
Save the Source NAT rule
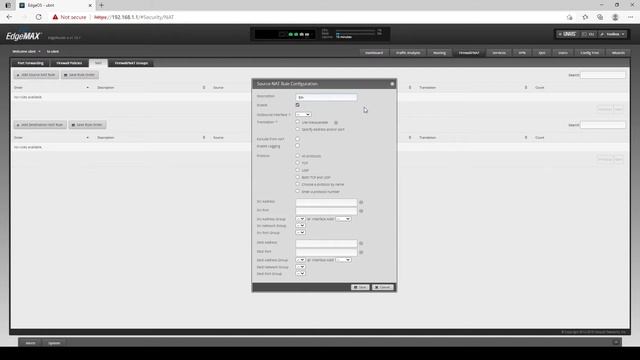click(360, 287)
